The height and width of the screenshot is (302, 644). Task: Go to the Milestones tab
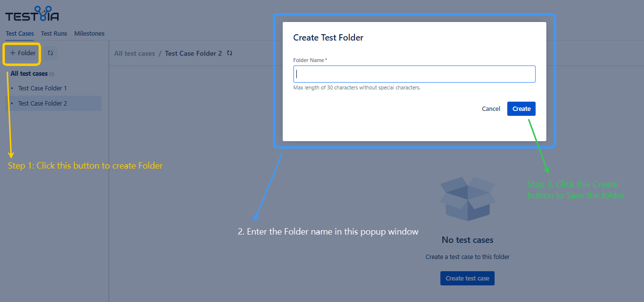click(89, 34)
